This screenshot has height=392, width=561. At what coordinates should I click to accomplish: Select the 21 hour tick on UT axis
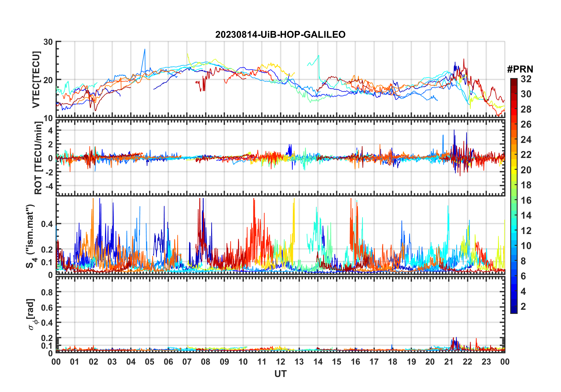click(x=449, y=362)
